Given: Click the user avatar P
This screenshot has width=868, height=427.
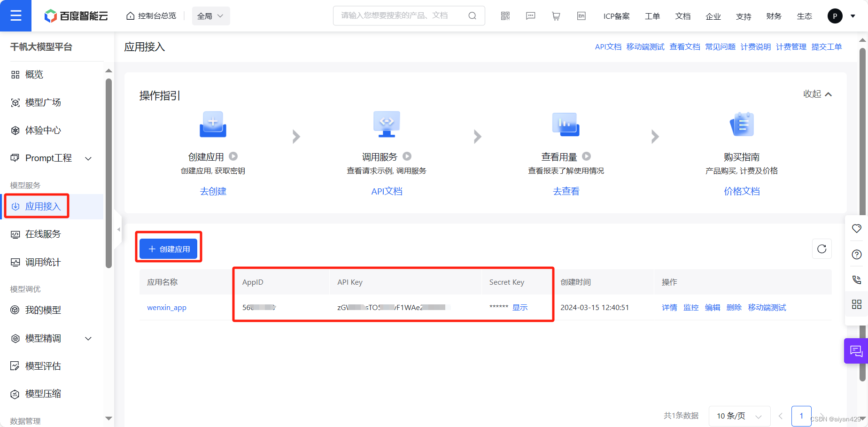Looking at the screenshot, I should [835, 16].
